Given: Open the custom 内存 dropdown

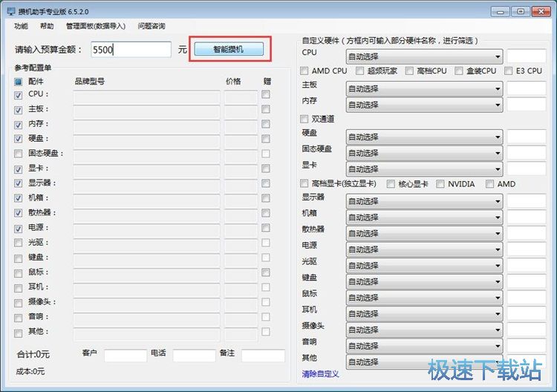Looking at the screenshot, I should (425, 105).
